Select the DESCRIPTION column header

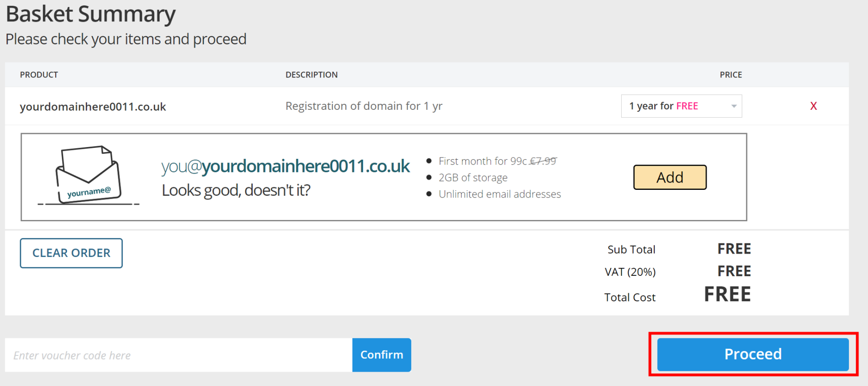(x=312, y=75)
